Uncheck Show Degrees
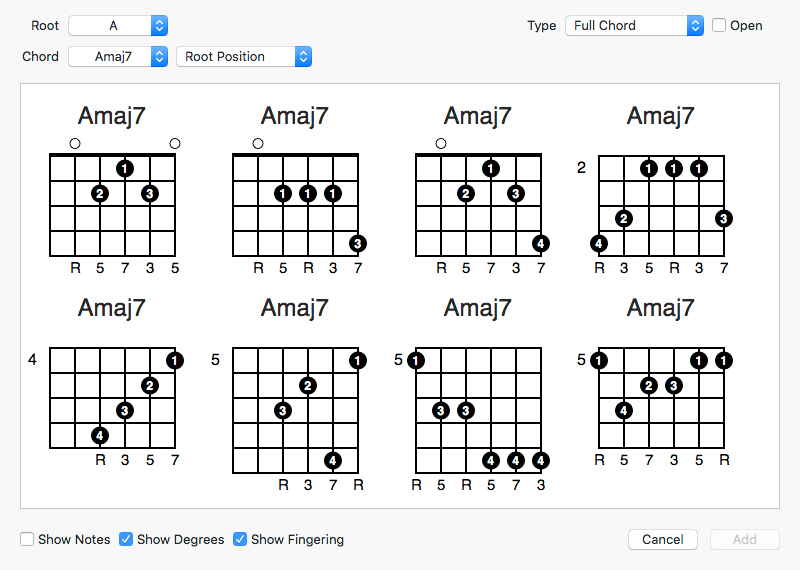Image resolution: width=800 pixels, height=570 pixels. (x=126, y=539)
